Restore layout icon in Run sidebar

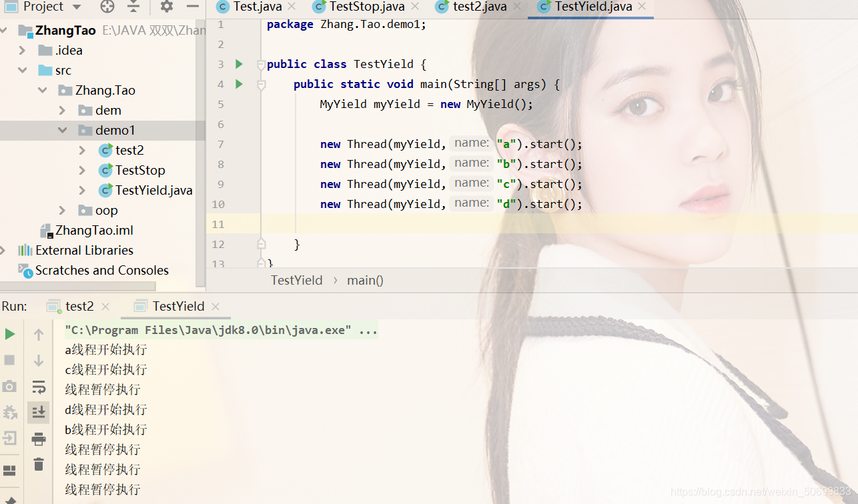coord(9,471)
